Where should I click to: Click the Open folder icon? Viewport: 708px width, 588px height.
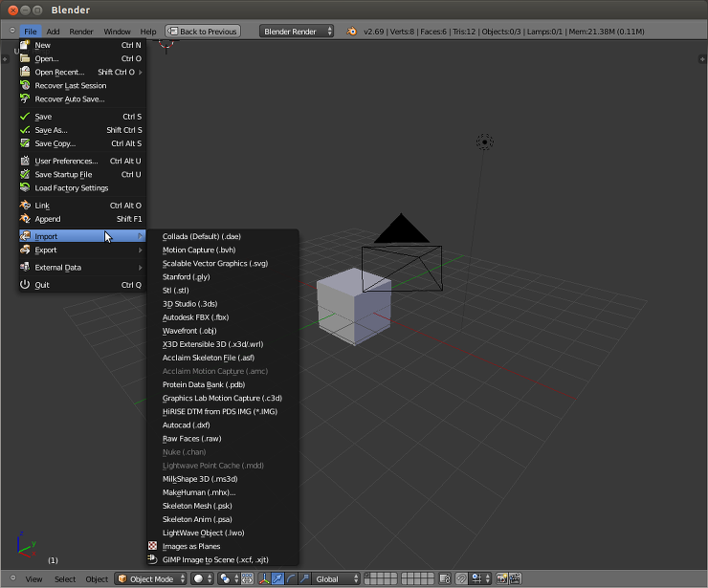tap(25, 58)
